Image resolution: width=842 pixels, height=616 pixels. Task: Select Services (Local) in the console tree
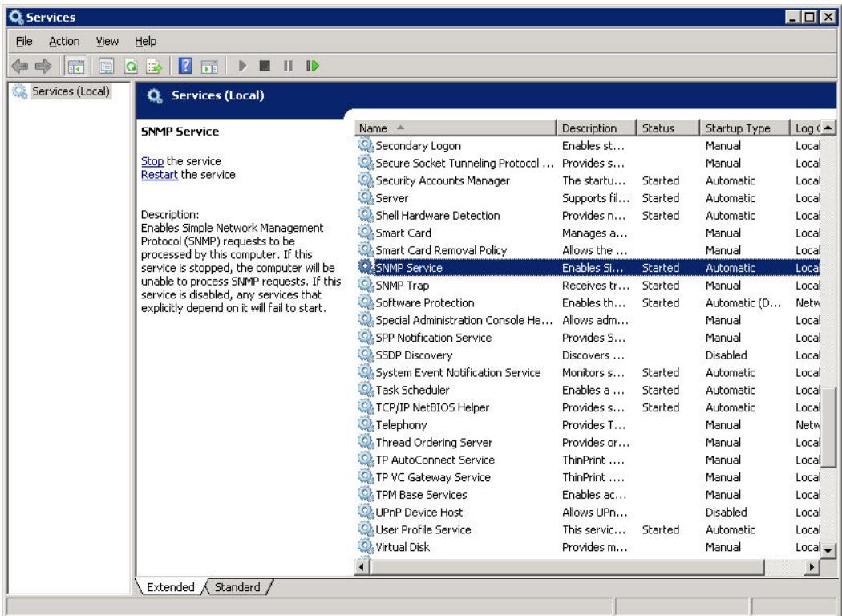[71, 91]
